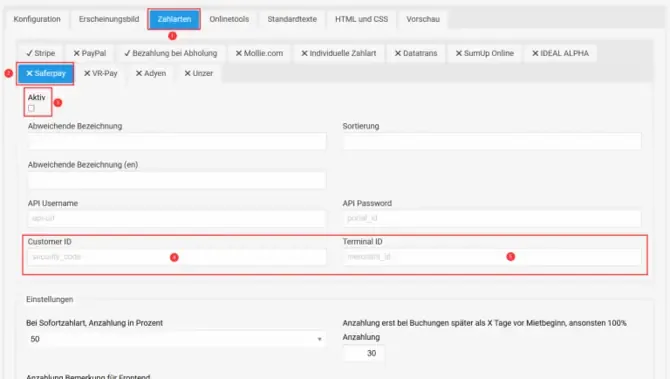Open the Mollie.com payment tab
This screenshot has width=670, height=379.
point(259,53)
